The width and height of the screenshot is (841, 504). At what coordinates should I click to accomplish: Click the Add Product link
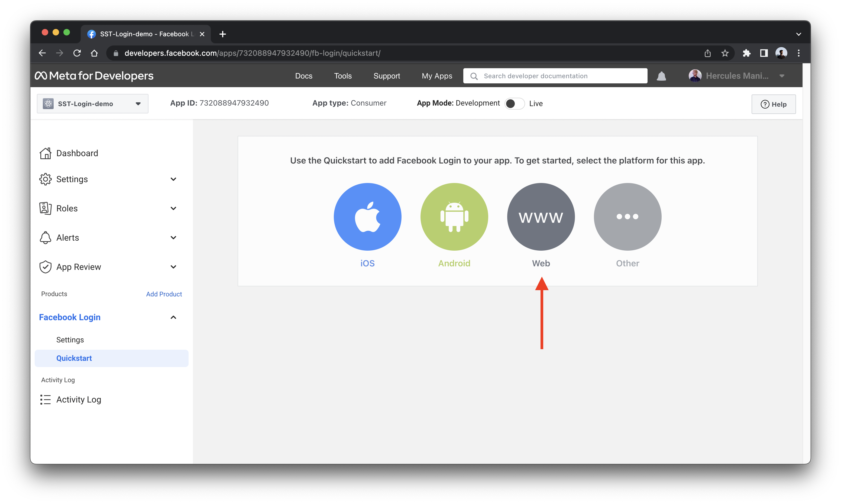164,294
